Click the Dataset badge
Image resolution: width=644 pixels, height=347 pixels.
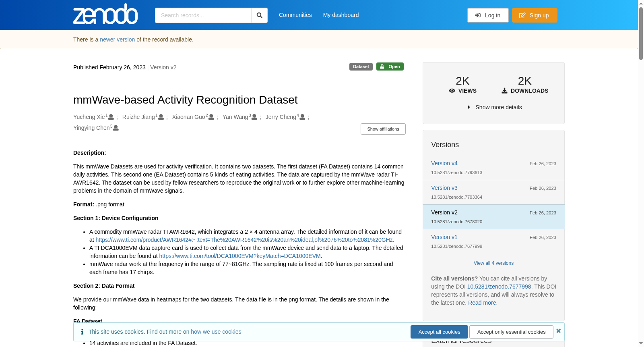[x=361, y=66]
